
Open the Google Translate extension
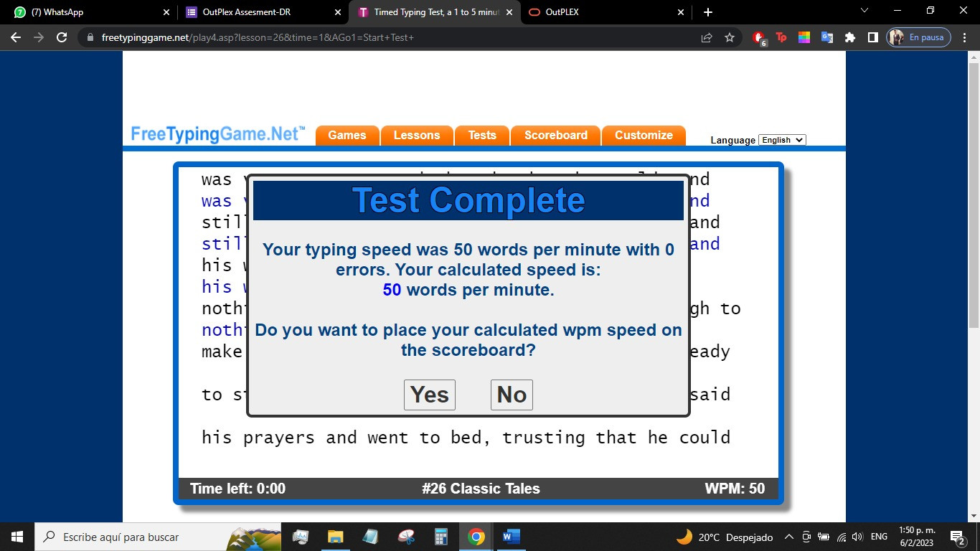pyautogui.click(x=827, y=37)
